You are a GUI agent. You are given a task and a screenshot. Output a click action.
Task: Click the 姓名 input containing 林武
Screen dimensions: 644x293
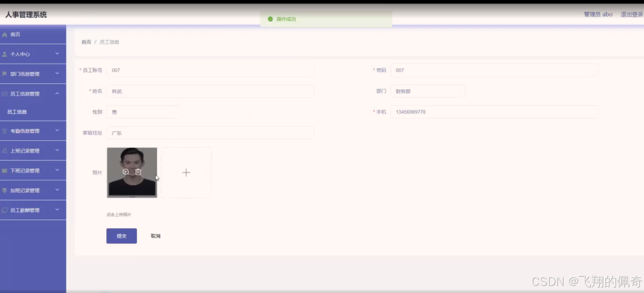210,91
